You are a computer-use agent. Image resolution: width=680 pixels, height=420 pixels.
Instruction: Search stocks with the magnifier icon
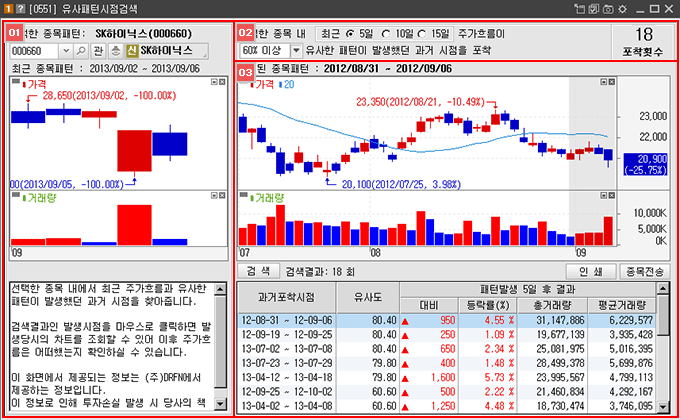tap(81, 51)
